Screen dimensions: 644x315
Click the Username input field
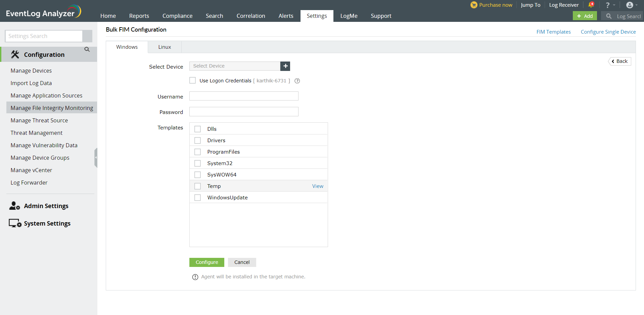(x=244, y=96)
